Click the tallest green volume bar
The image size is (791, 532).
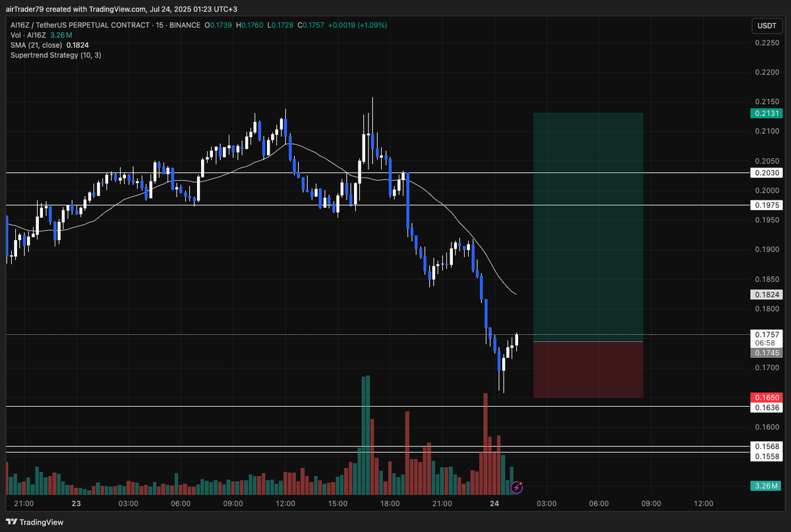(367, 435)
